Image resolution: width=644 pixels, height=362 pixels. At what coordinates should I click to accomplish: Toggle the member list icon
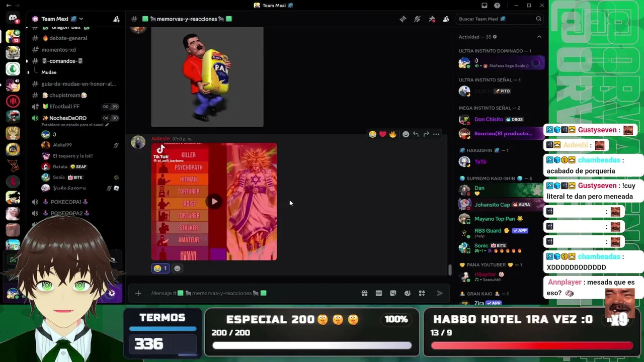coord(446,19)
